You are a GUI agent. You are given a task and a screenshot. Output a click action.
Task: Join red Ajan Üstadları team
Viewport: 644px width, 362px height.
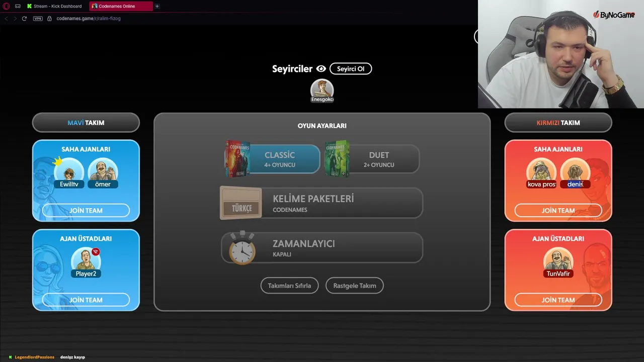click(558, 300)
